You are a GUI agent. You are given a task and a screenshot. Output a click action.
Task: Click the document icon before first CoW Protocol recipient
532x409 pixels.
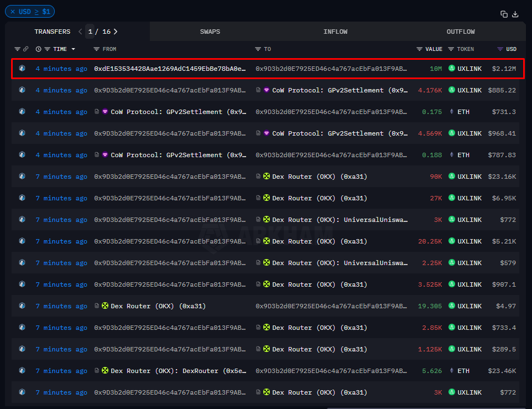[x=258, y=90]
